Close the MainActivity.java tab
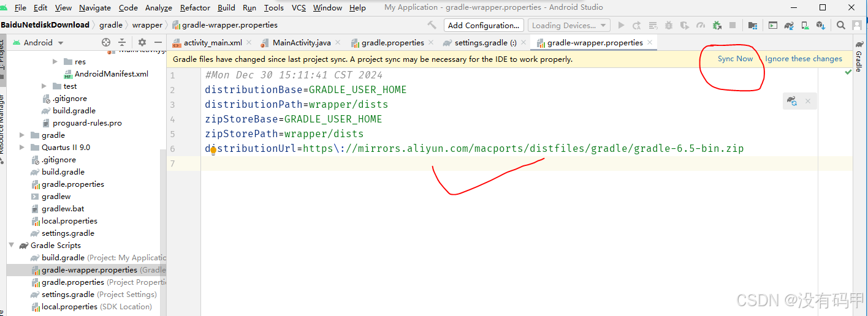 coord(337,43)
